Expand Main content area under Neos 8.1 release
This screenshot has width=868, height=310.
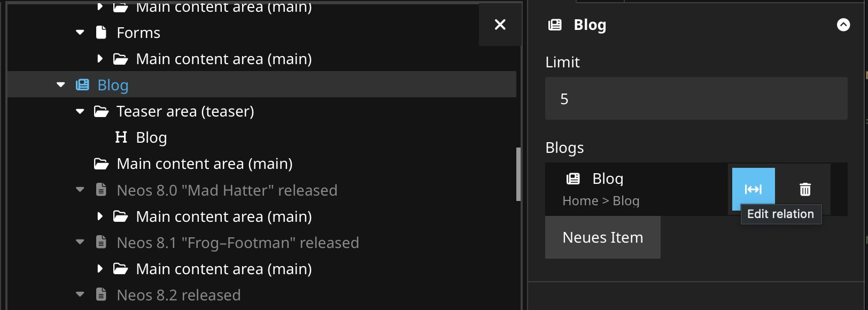[99, 269]
